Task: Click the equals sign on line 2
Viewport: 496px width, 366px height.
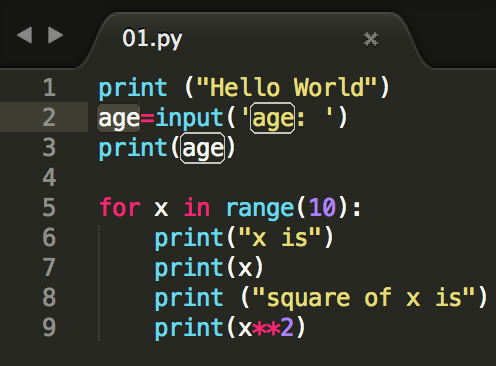Action: click(x=147, y=118)
